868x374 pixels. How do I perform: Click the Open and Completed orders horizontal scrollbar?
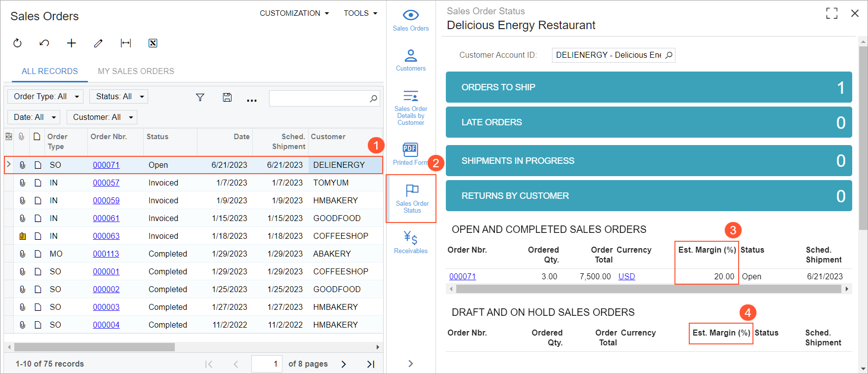(x=649, y=289)
